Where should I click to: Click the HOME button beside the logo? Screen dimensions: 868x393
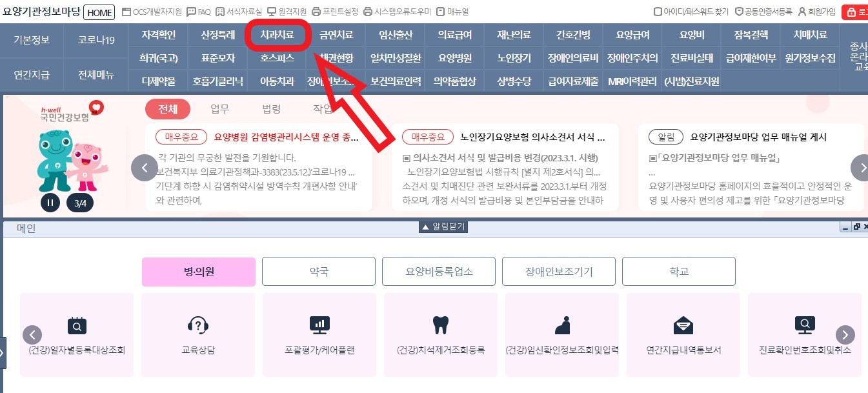pos(99,12)
